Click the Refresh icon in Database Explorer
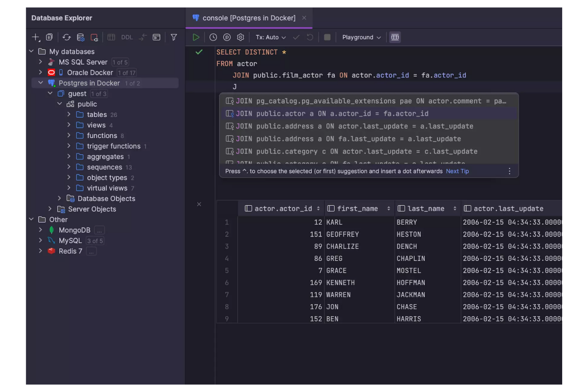The image size is (588, 392). 66,37
